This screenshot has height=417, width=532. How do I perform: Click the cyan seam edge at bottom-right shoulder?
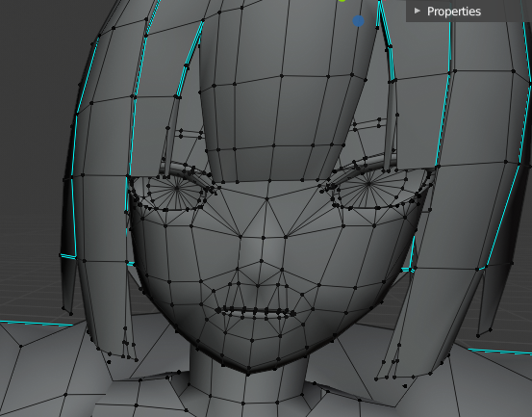click(499, 352)
